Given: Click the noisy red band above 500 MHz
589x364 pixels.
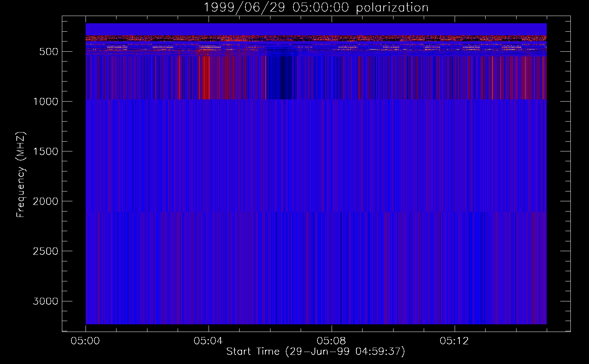Looking at the screenshot, I should click(316, 38).
